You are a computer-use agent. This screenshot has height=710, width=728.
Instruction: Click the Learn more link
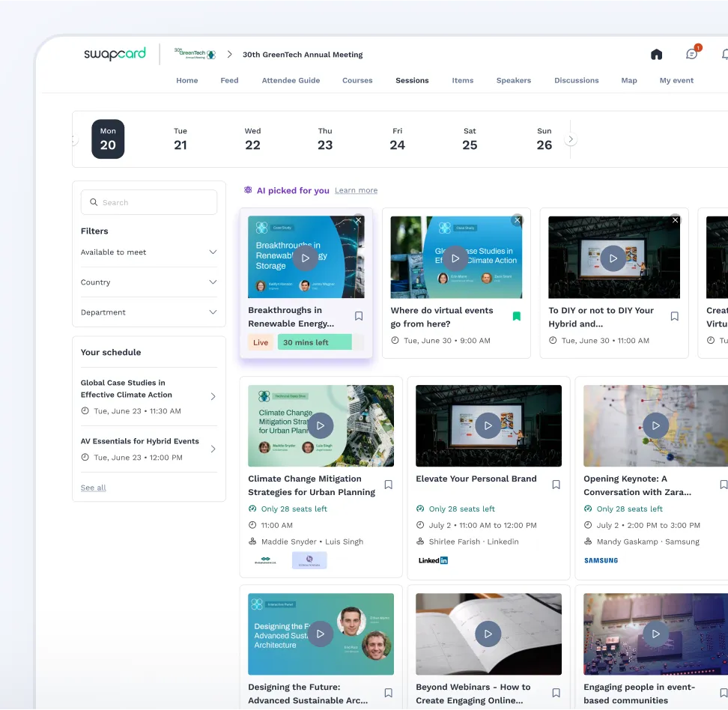[356, 190]
